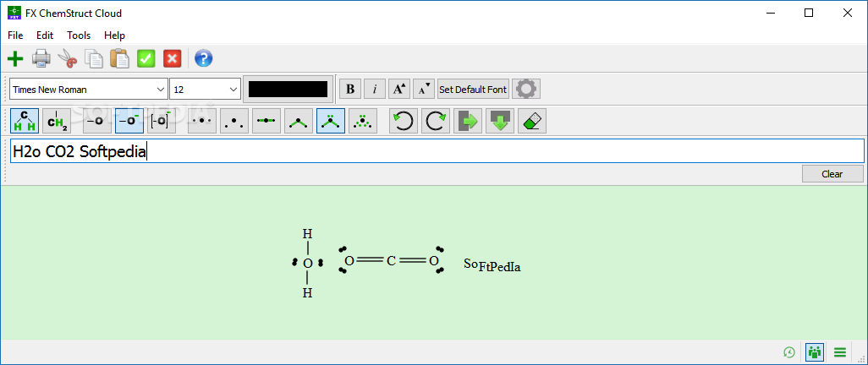Select the horizontal three-dot electron layout
Screen dimensions: 868x365
(202, 121)
